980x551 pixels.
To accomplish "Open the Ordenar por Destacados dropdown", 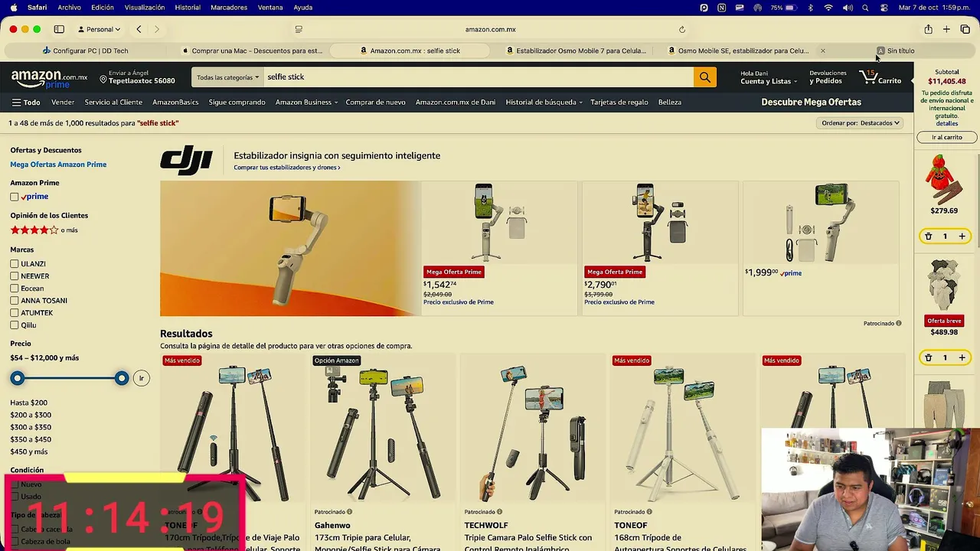I will coord(861,123).
